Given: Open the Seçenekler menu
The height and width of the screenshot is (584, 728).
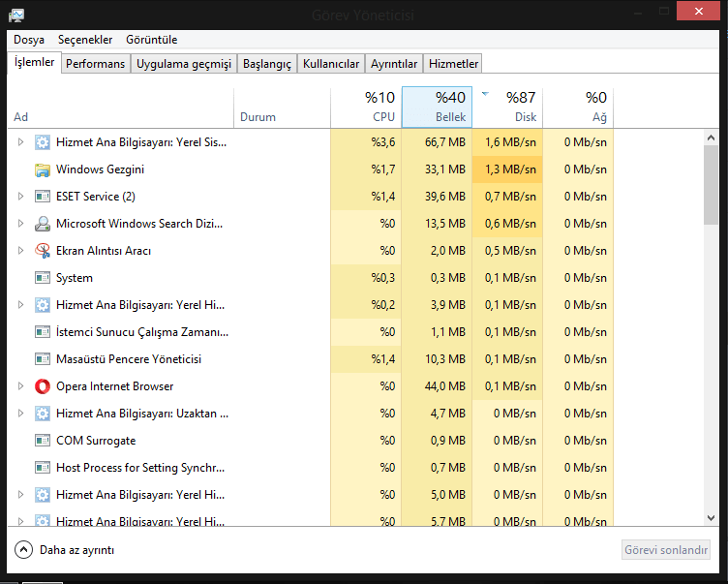Looking at the screenshot, I should 85,40.
